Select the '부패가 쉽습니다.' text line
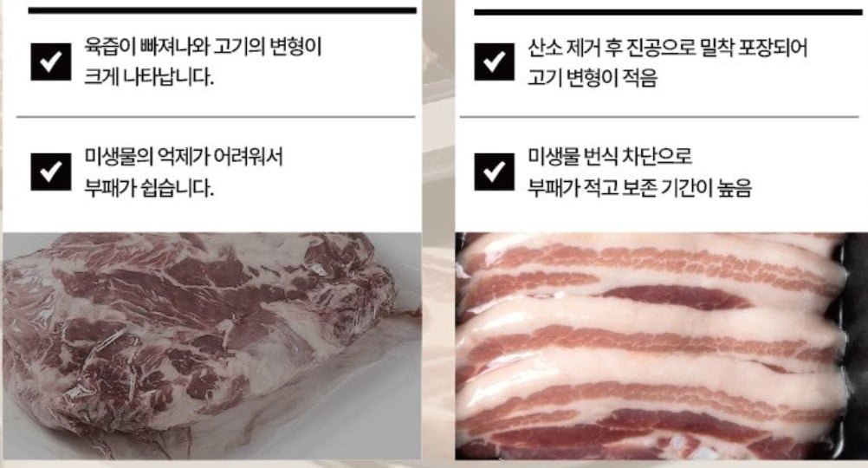The height and width of the screenshot is (468, 868). (x=148, y=188)
